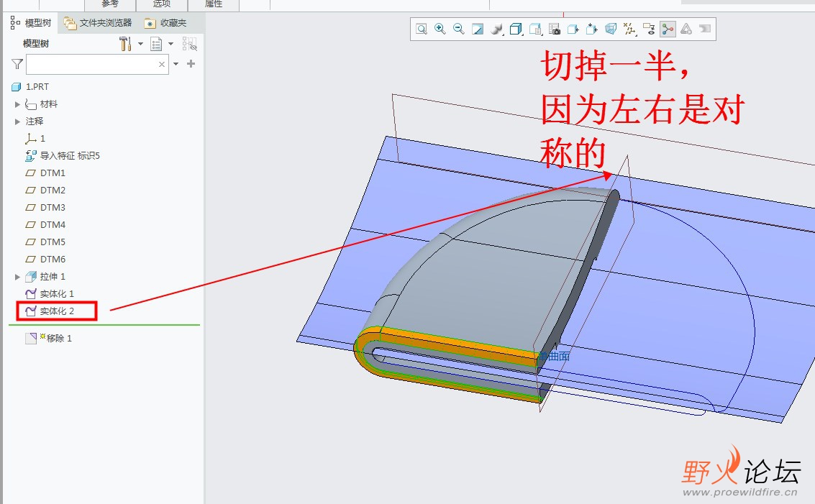
Task: Open the saved orientations cube icon
Action: click(x=516, y=29)
